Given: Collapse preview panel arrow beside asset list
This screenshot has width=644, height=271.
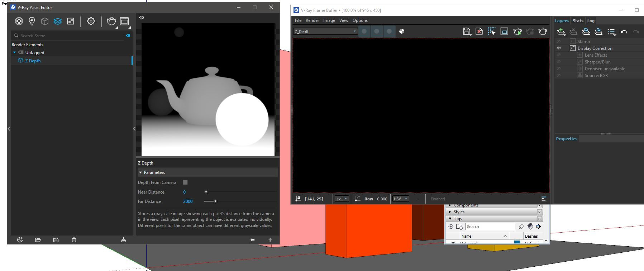Looking at the screenshot, I should click(134, 129).
